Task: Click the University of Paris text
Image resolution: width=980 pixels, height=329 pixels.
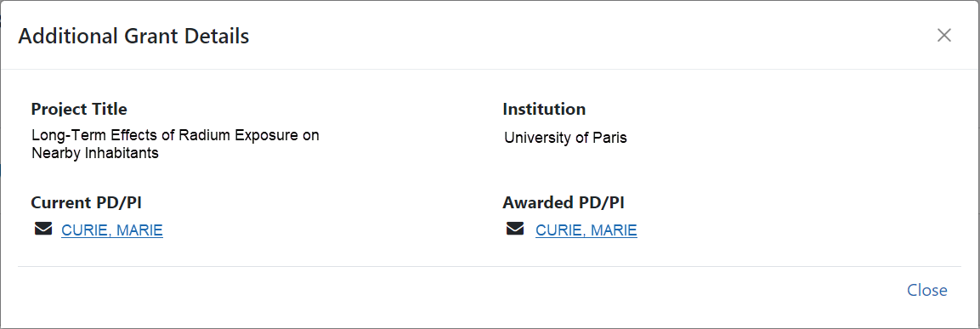Action: tap(565, 138)
